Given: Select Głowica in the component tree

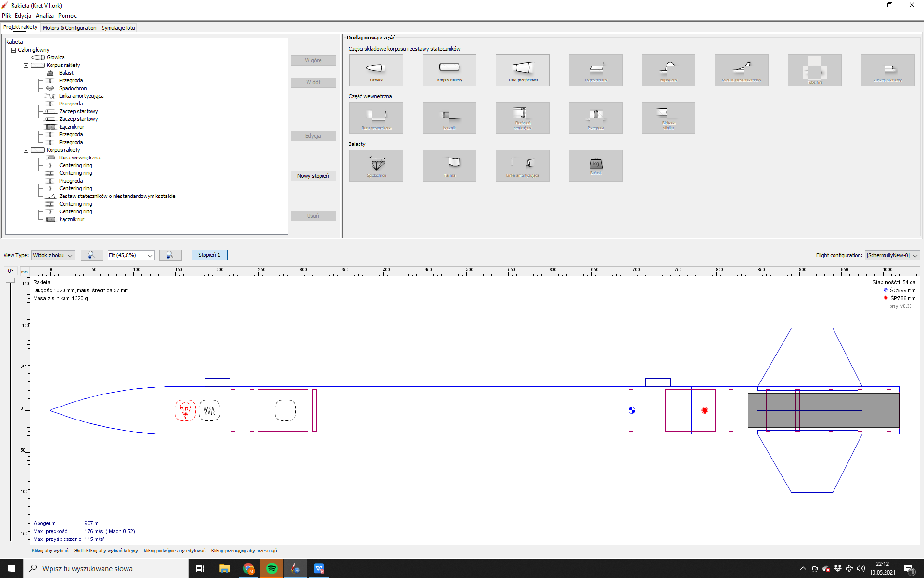Looking at the screenshot, I should pos(55,57).
